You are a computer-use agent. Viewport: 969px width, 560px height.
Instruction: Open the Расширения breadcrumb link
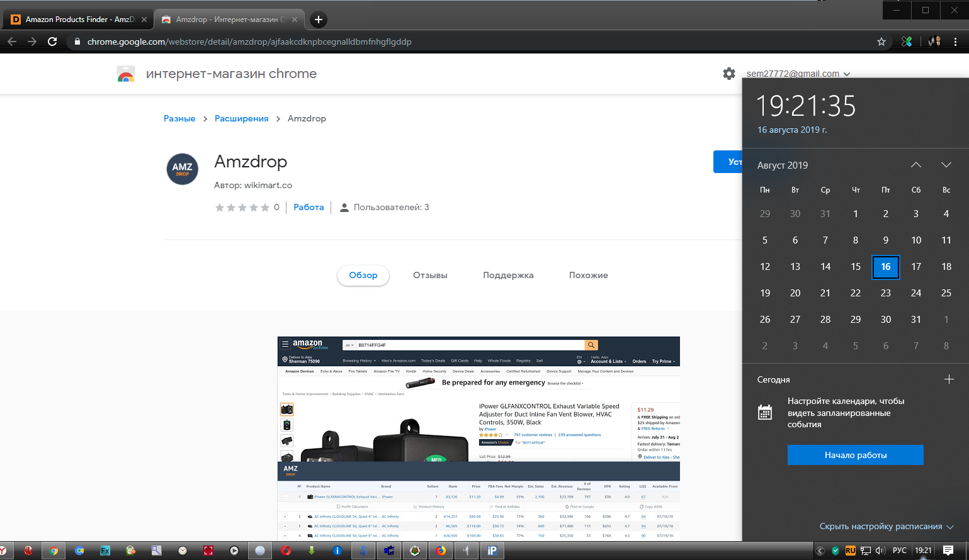point(242,118)
